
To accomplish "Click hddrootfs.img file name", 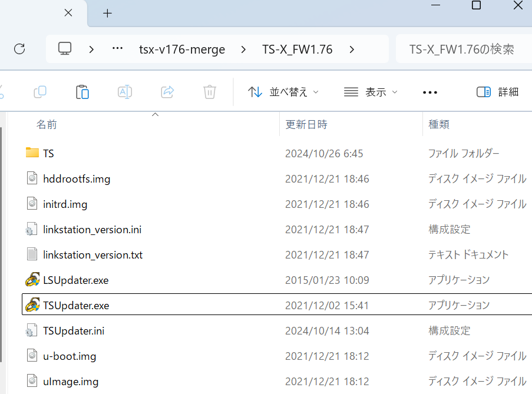I will click(x=77, y=178).
